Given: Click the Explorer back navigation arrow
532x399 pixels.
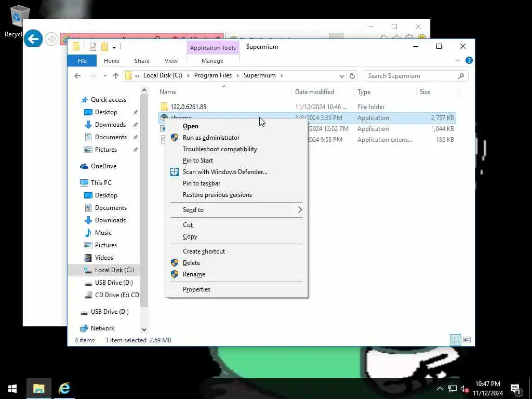Looking at the screenshot, I should point(78,76).
